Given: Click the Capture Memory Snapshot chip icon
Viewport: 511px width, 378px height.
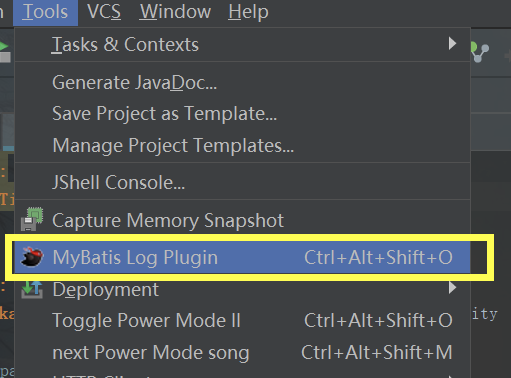Looking at the screenshot, I should 32,219.
